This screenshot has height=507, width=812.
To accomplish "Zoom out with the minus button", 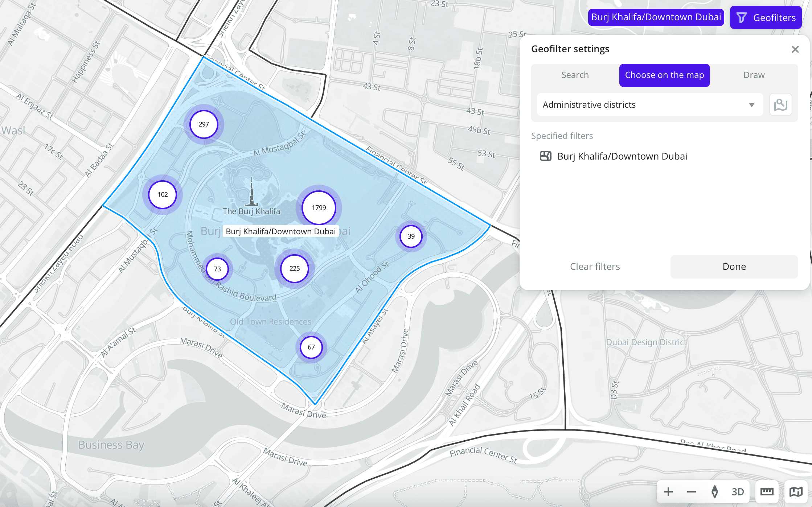I will (692, 492).
